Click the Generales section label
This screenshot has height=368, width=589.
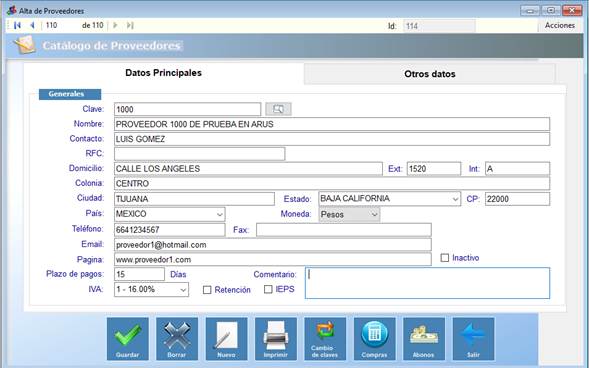coord(70,94)
